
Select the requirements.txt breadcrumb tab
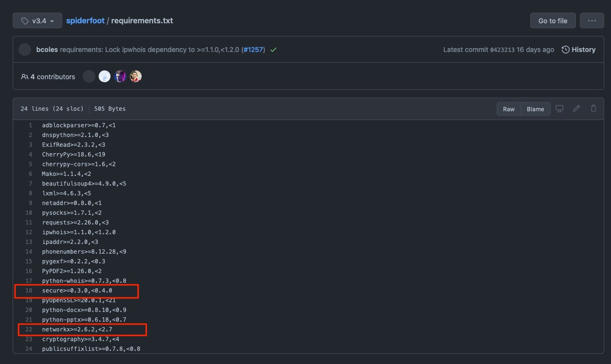142,20
